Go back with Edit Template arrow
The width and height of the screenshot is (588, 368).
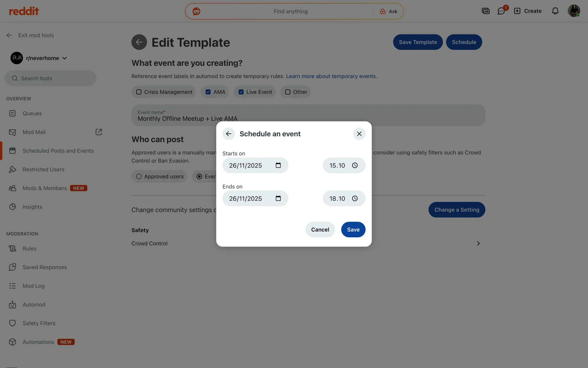click(139, 42)
